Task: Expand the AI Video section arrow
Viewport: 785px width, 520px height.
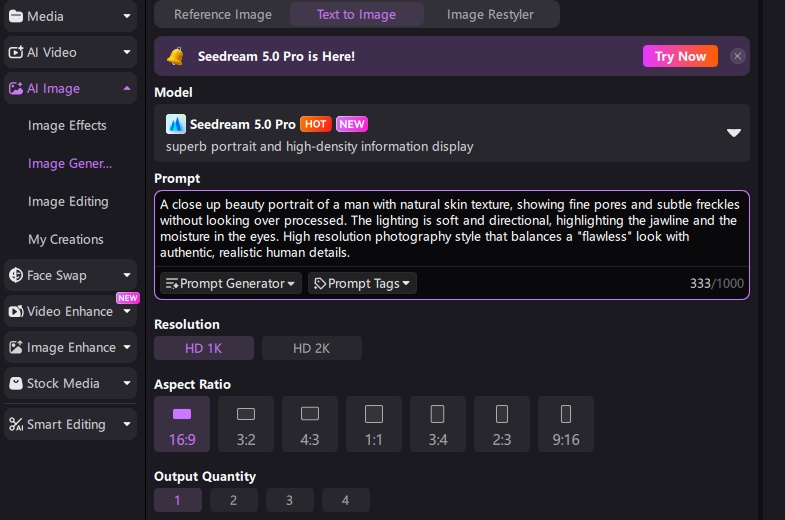Action: [127, 52]
